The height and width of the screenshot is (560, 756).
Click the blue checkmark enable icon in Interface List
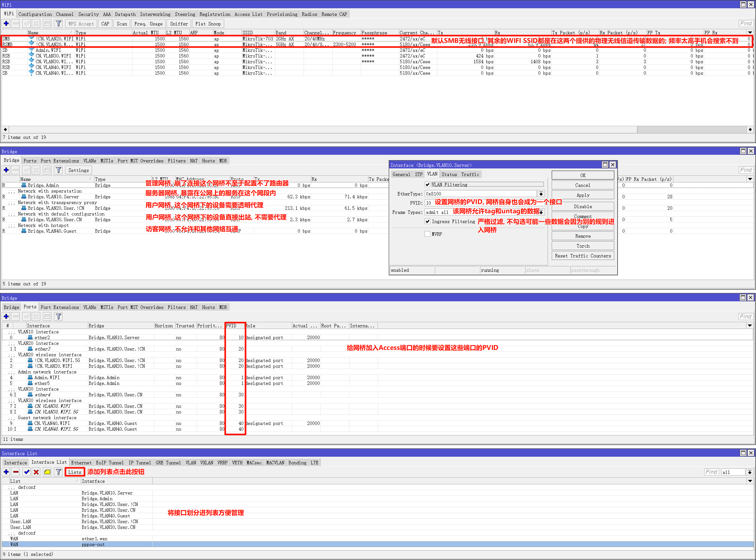pyautogui.click(x=26, y=472)
